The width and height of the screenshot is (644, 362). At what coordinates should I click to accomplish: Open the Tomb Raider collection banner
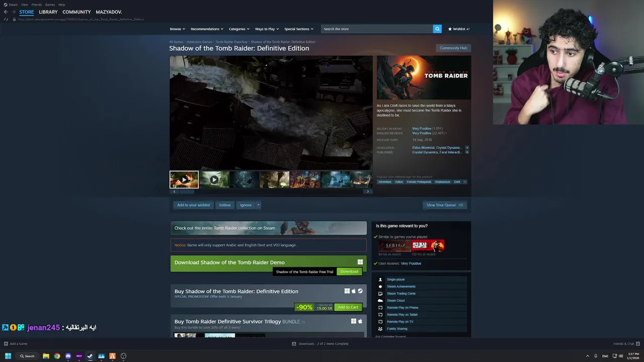pos(269,228)
